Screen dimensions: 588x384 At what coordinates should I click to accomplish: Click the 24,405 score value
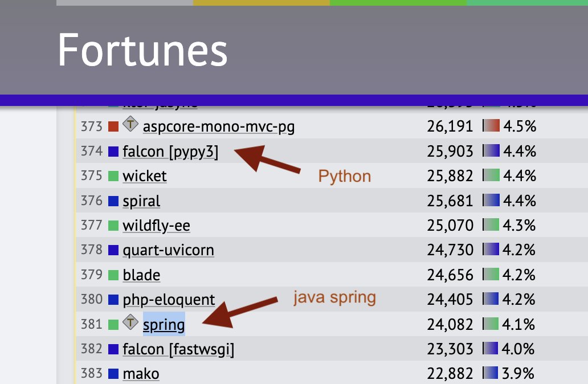[x=450, y=300]
